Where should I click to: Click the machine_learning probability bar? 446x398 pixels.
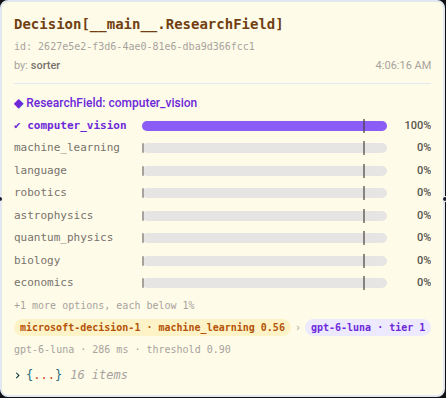click(x=264, y=148)
